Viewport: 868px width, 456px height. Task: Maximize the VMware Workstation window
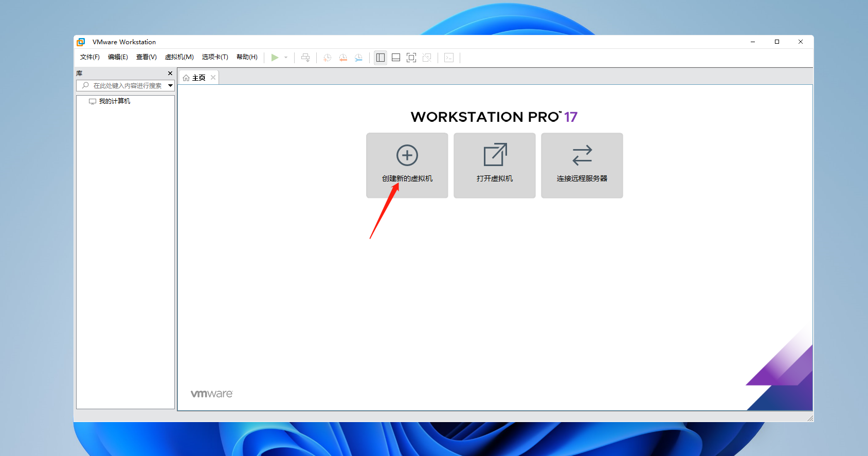pos(777,42)
